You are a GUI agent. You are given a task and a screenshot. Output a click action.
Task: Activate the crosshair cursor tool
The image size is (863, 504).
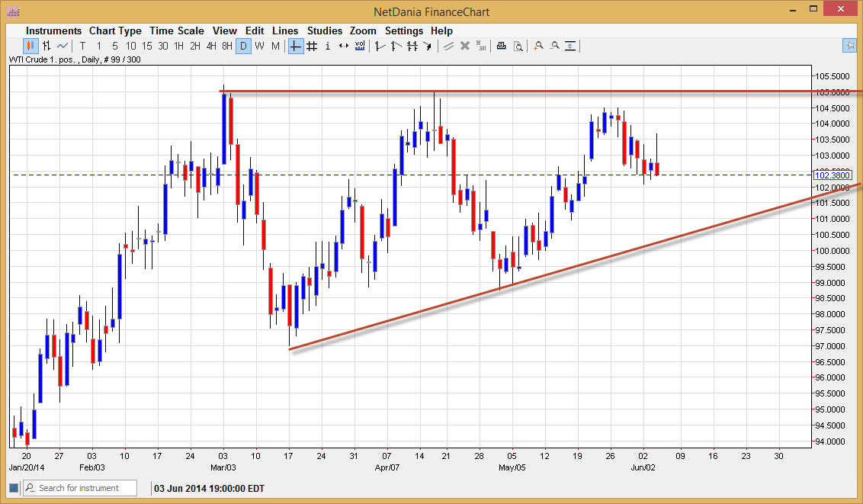click(295, 46)
